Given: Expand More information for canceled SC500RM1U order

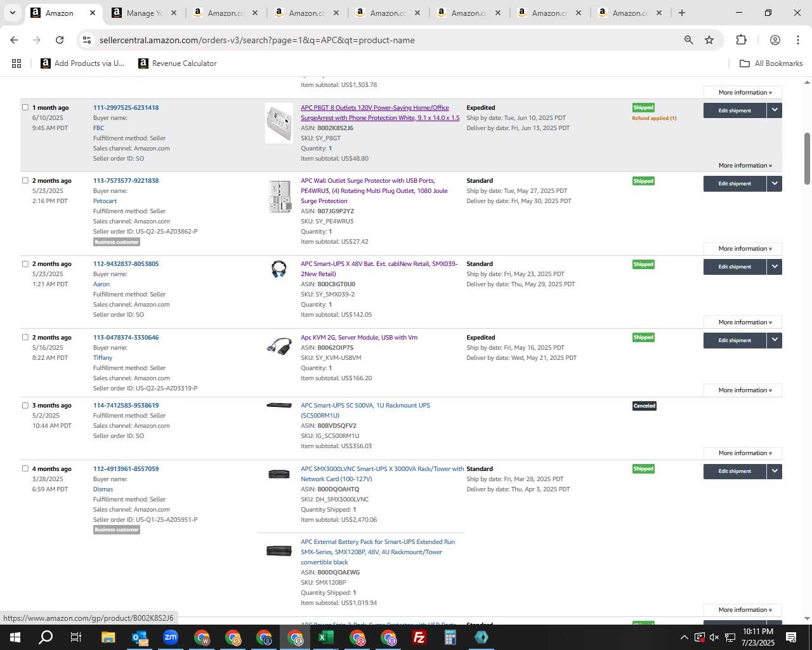Looking at the screenshot, I should click(x=743, y=453).
